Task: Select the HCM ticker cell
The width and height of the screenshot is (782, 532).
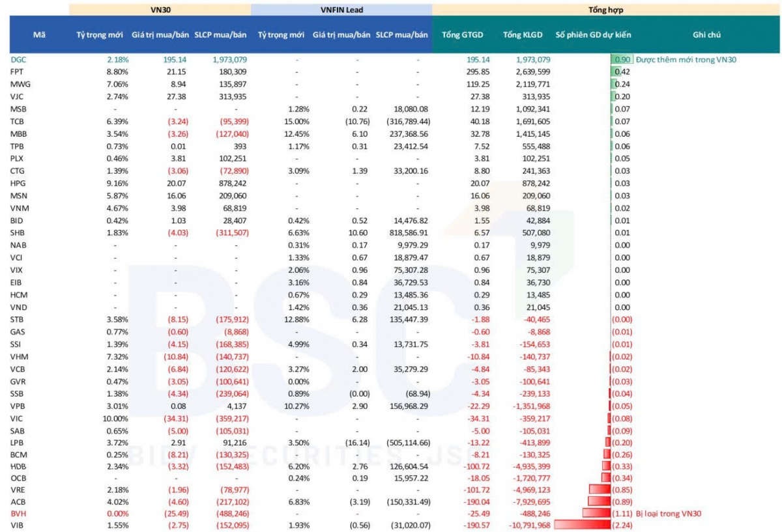Action: pos(19,294)
